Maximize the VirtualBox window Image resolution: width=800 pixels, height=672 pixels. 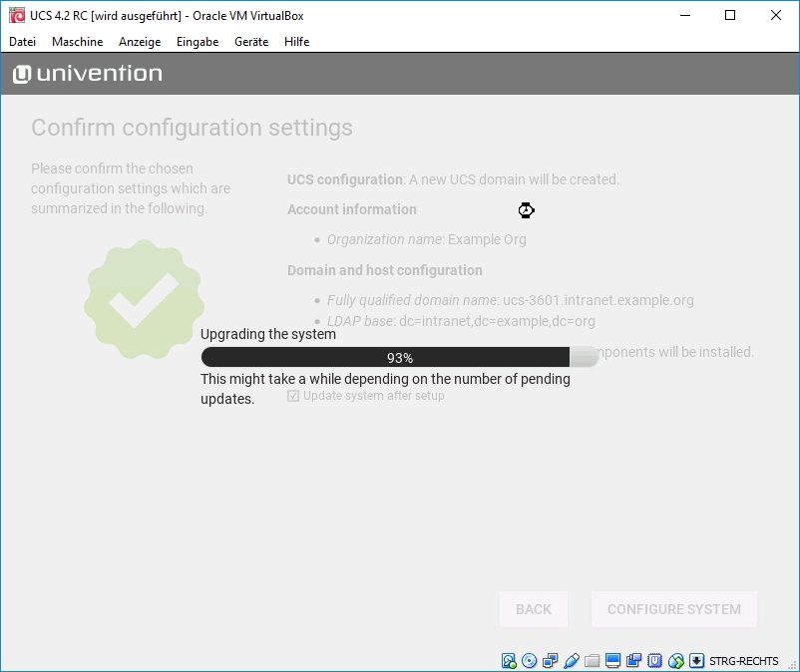point(730,15)
